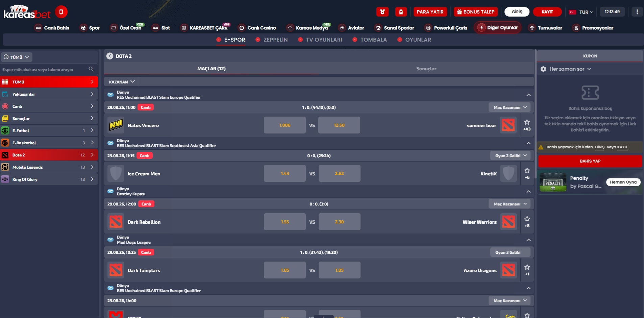644x318 pixels.
Task: Open the KAZANAN market dropdown
Action: point(121,81)
